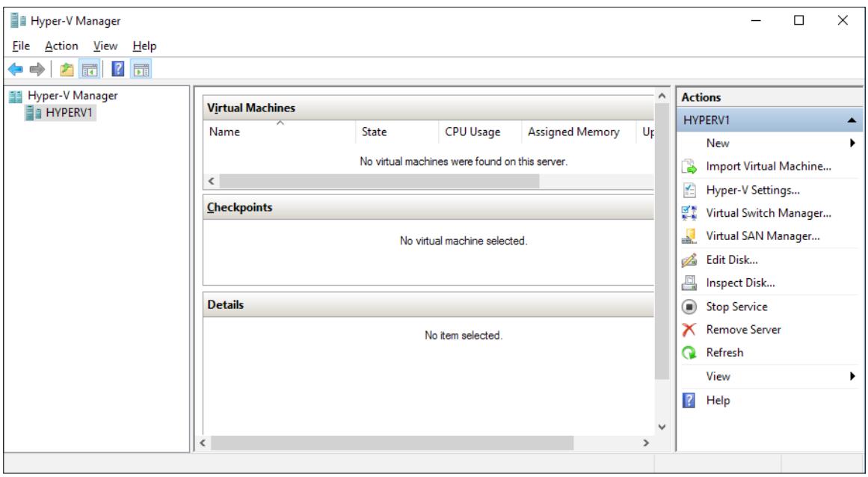Sort by the CPU Usage column header
868x477 pixels.
pos(480,132)
